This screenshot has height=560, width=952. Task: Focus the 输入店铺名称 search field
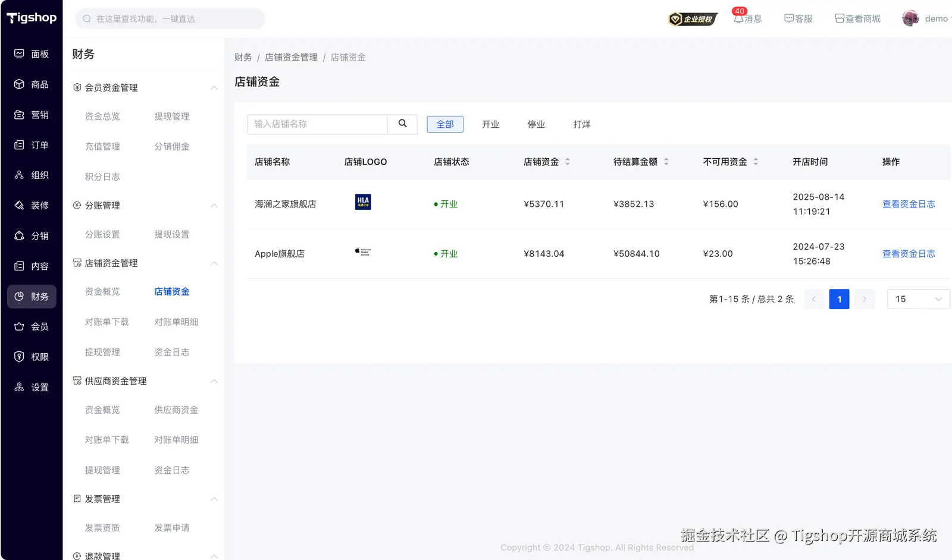pyautogui.click(x=317, y=124)
